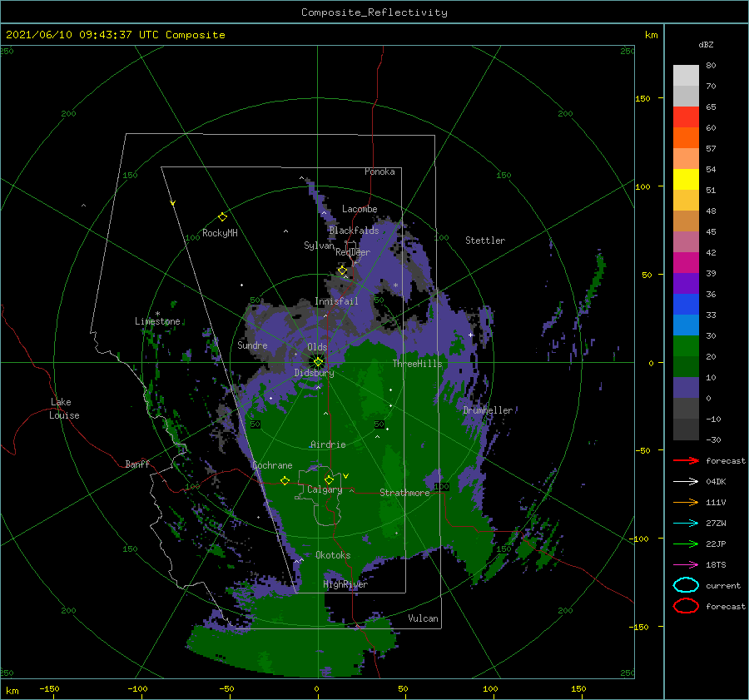Click the Airdrie city label
749x700 pixels.
[328, 444]
